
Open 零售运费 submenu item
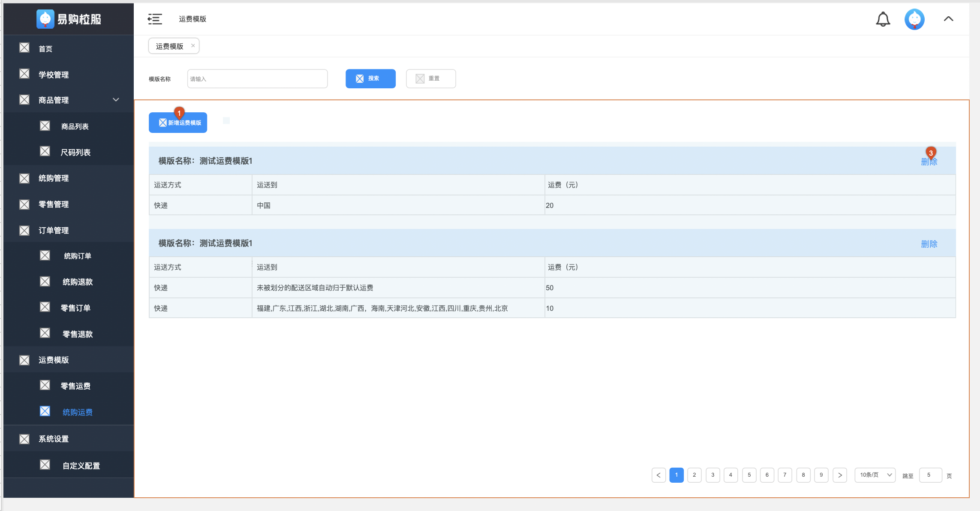pyautogui.click(x=75, y=386)
